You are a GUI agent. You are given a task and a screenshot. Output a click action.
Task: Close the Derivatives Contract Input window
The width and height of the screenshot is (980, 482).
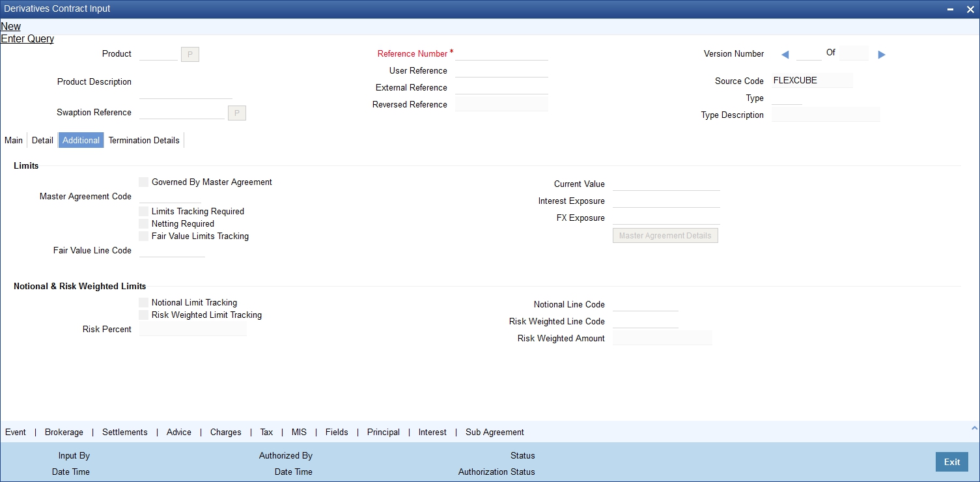point(970,9)
